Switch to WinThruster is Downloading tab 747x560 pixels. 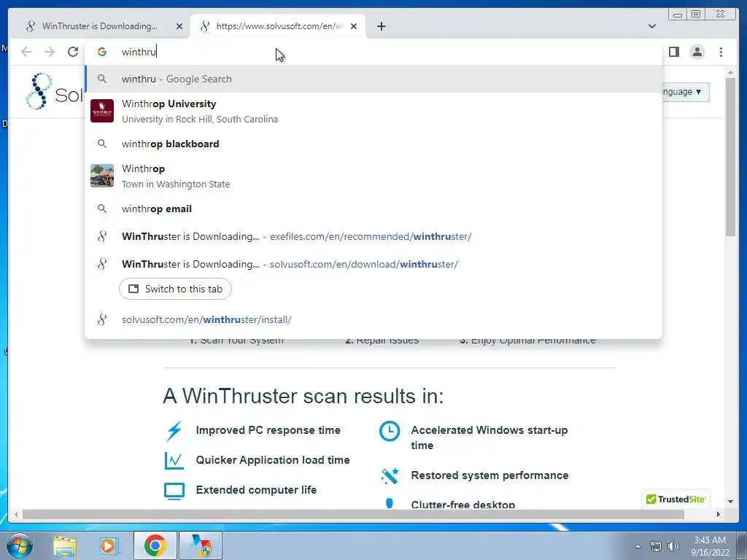[99, 26]
